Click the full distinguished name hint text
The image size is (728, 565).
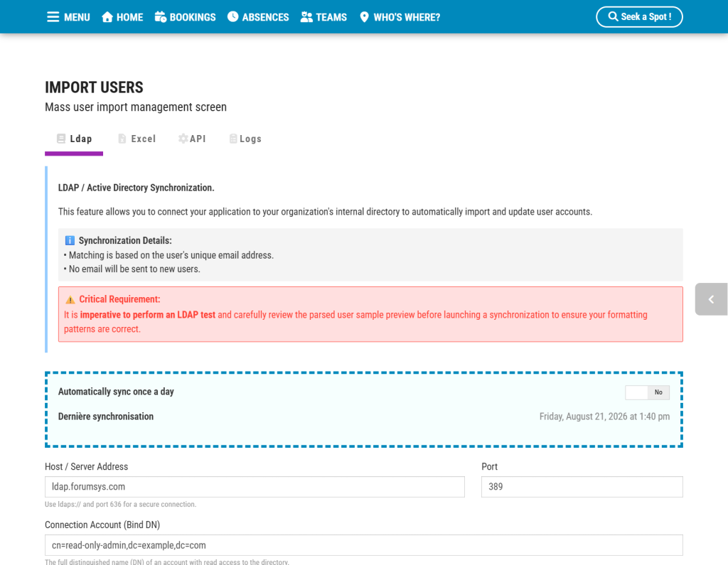pos(167,561)
